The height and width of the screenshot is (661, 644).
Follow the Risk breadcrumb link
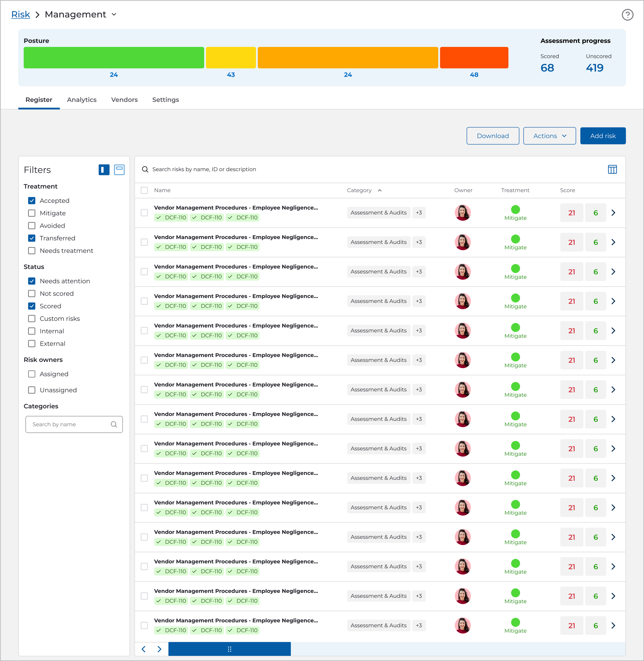pyautogui.click(x=21, y=14)
